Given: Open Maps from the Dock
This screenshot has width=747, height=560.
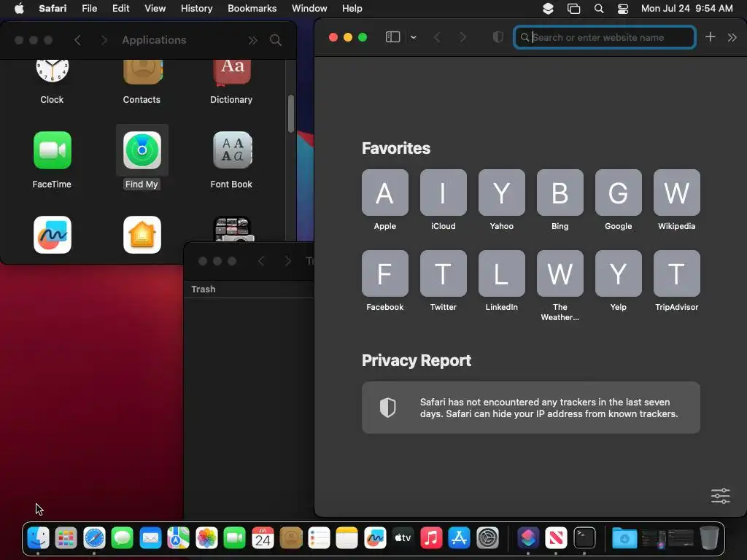Looking at the screenshot, I should coord(178,538).
